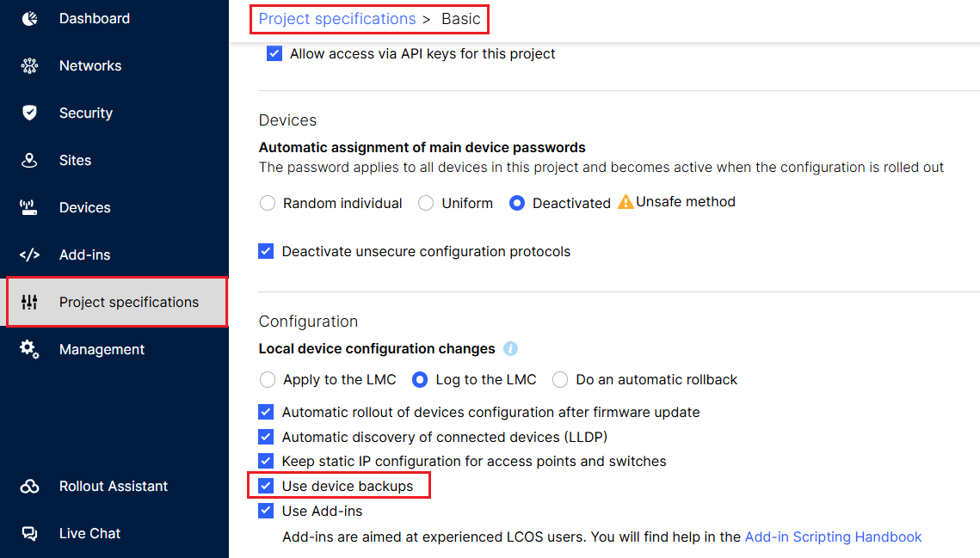Click the Networks sidebar icon
The width and height of the screenshot is (980, 558).
pyautogui.click(x=29, y=65)
